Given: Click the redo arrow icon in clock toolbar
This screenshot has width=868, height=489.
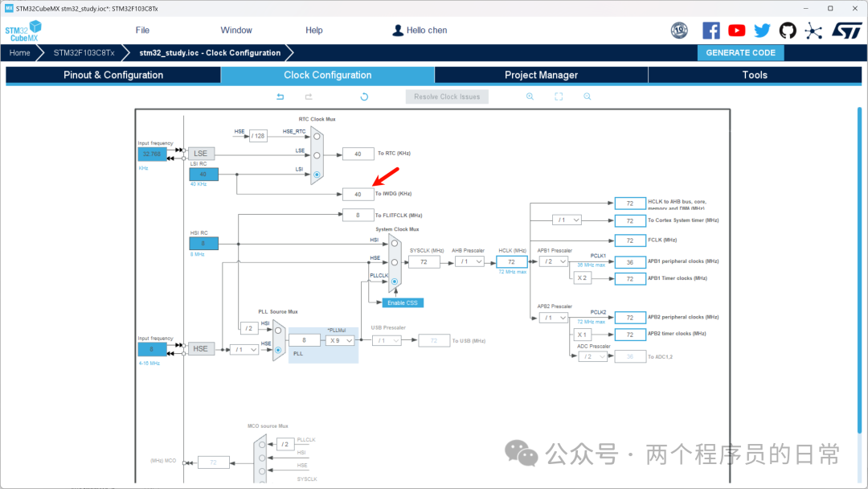Looking at the screenshot, I should pyautogui.click(x=309, y=97).
